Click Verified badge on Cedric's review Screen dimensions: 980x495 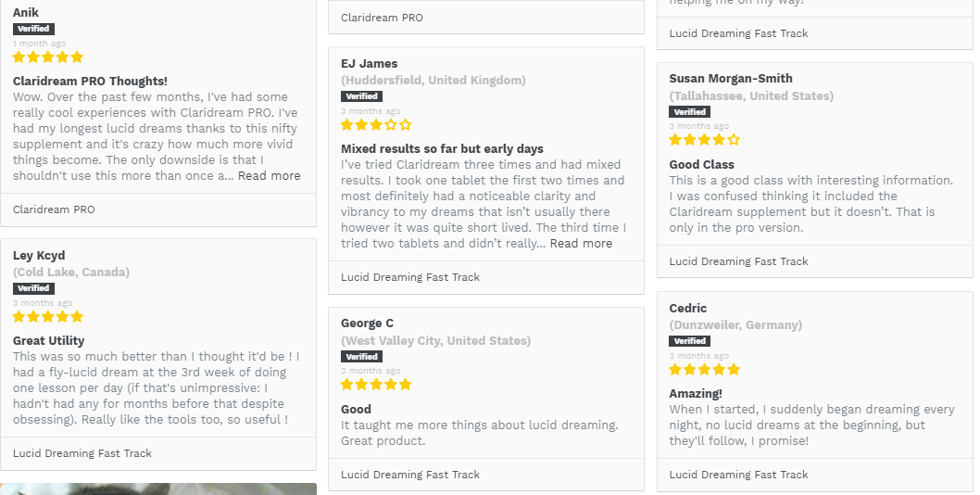pos(690,341)
